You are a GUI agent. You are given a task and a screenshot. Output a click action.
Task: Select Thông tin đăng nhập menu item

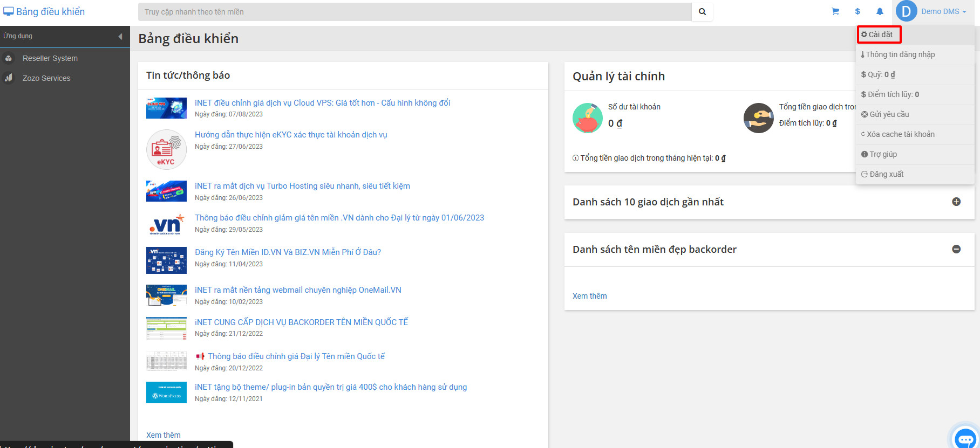point(900,54)
